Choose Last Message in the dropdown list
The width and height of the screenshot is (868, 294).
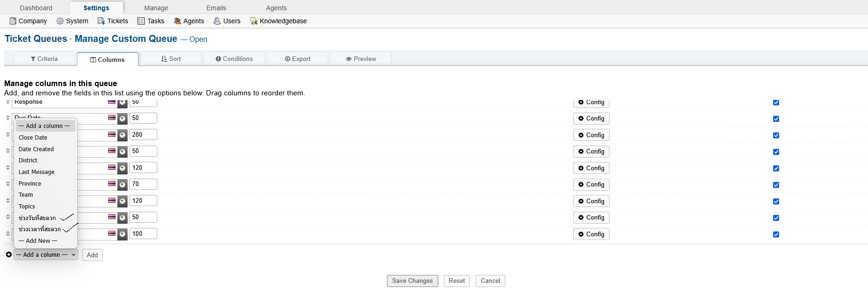[36, 172]
